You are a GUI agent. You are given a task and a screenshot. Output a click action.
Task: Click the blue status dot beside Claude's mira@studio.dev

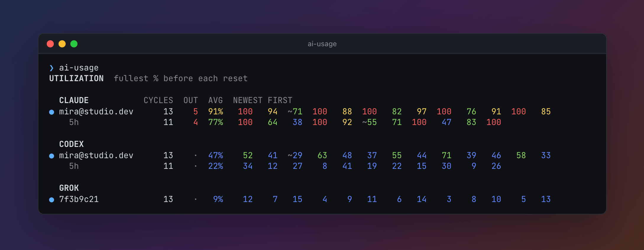[x=51, y=112]
